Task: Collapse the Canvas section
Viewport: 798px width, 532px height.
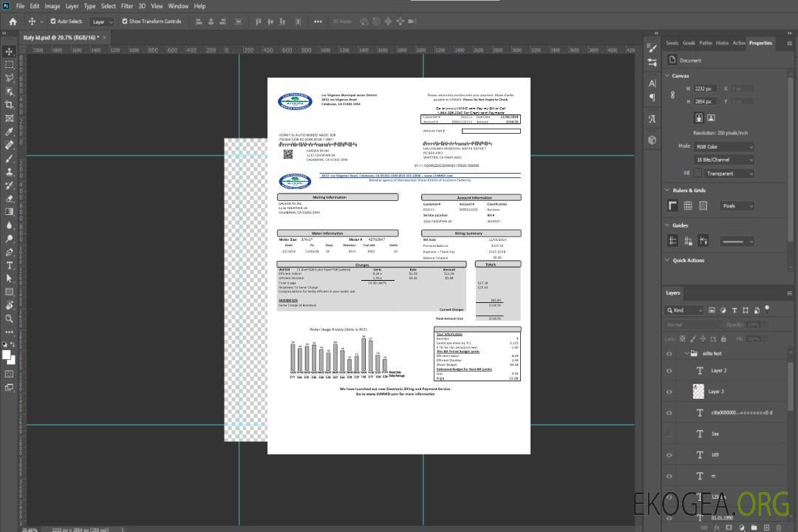Action: 667,76
